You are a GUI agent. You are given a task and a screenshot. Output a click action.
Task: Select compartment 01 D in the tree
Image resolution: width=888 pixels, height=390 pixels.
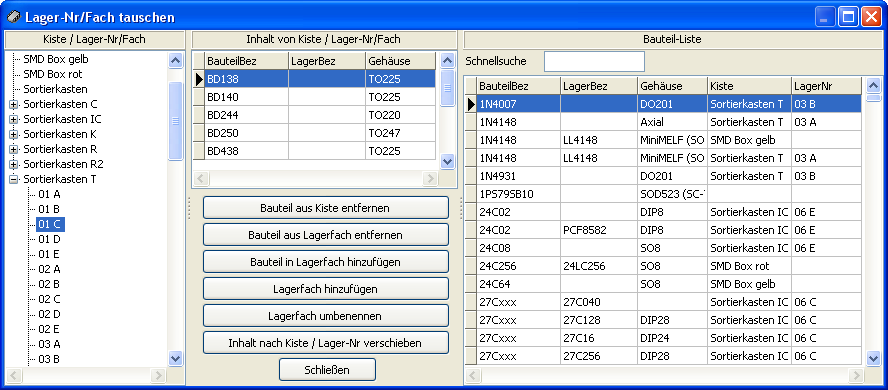coord(49,239)
